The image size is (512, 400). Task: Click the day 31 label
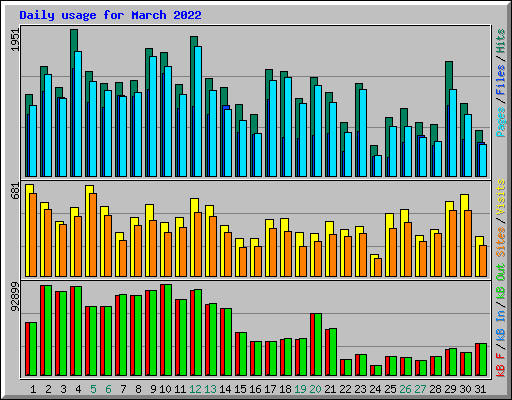[x=480, y=389]
